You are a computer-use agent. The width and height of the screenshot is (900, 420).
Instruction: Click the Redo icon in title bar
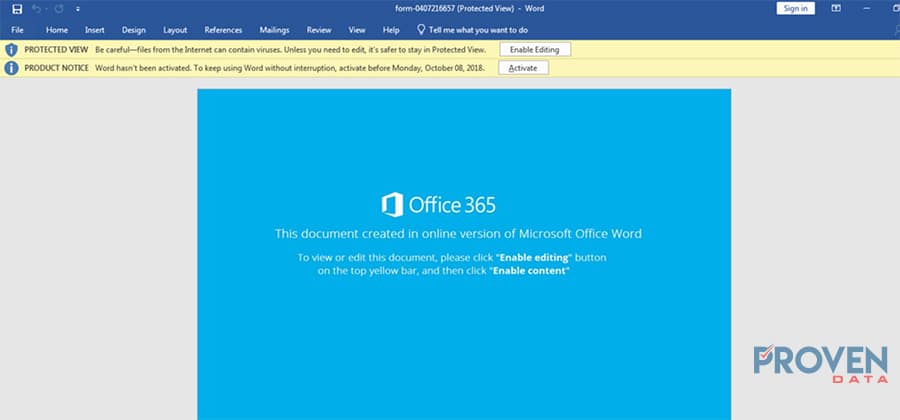tap(59, 9)
